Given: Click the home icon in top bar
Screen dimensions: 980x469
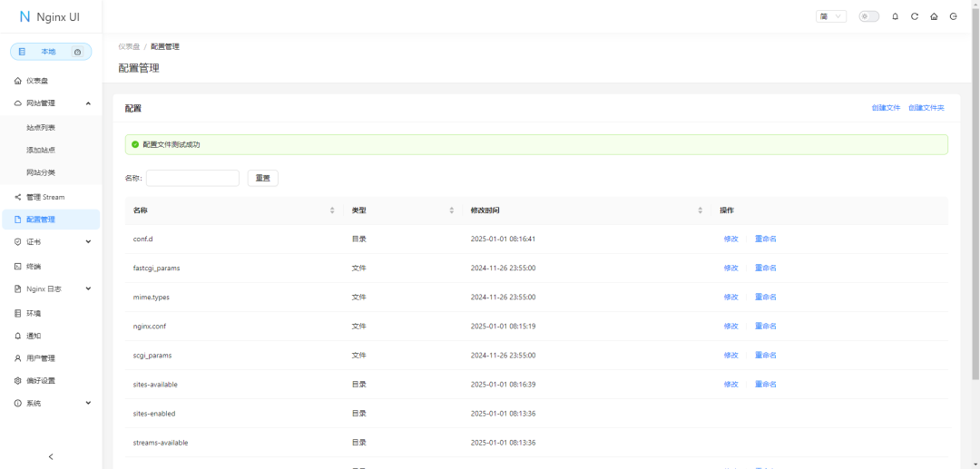Looking at the screenshot, I should [934, 16].
